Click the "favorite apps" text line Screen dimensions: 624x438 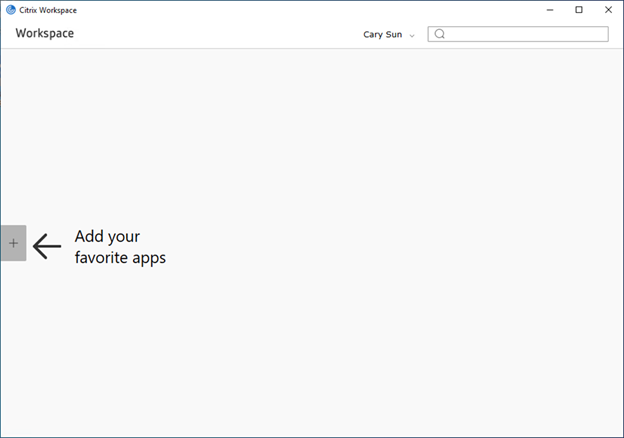[x=120, y=258]
